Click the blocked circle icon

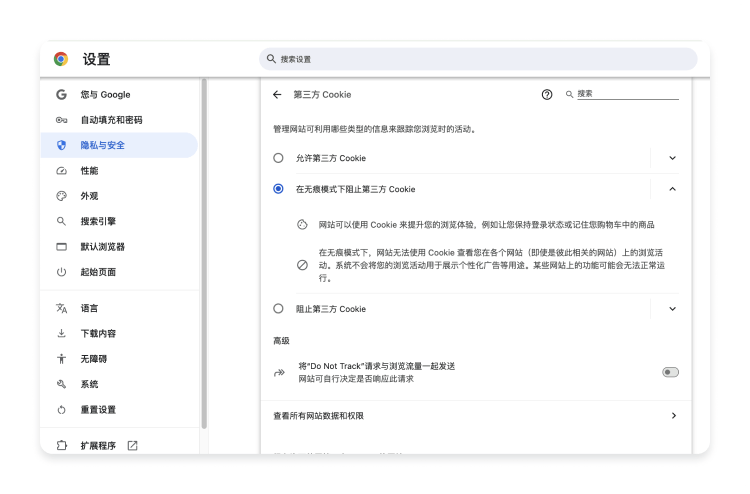pyautogui.click(x=302, y=265)
